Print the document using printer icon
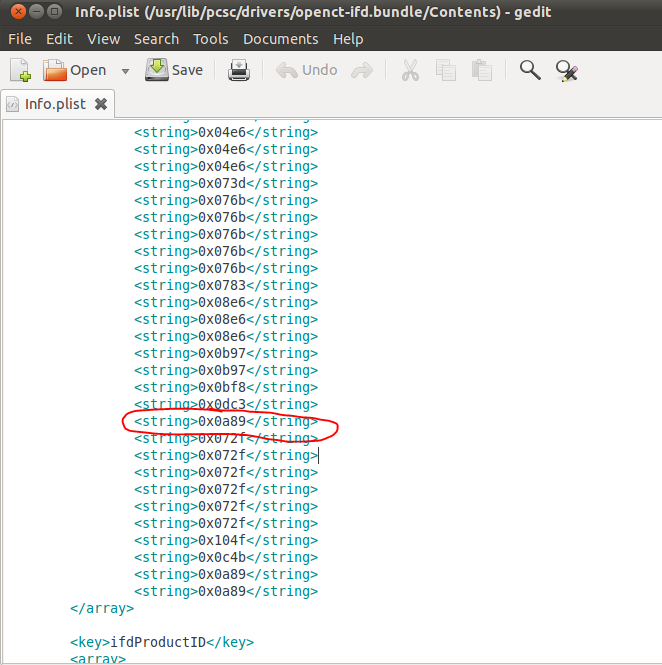The width and height of the screenshot is (662, 665). pyautogui.click(x=239, y=71)
